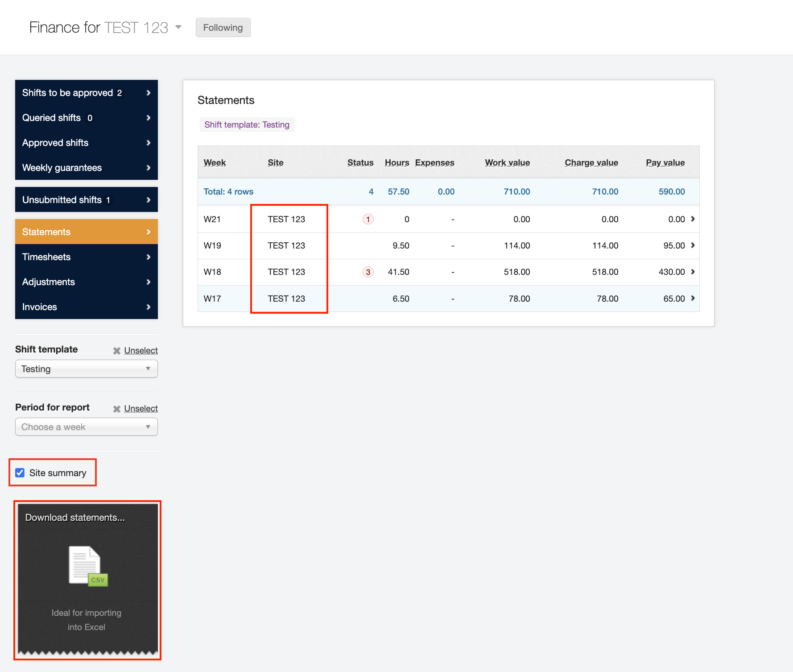Click the red status badge on W21 row

[368, 219]
